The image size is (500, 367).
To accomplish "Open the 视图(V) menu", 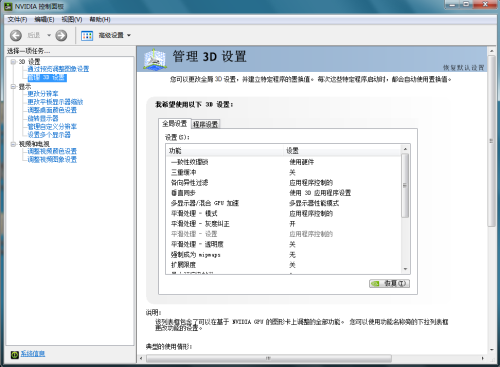I will [72, 19].
